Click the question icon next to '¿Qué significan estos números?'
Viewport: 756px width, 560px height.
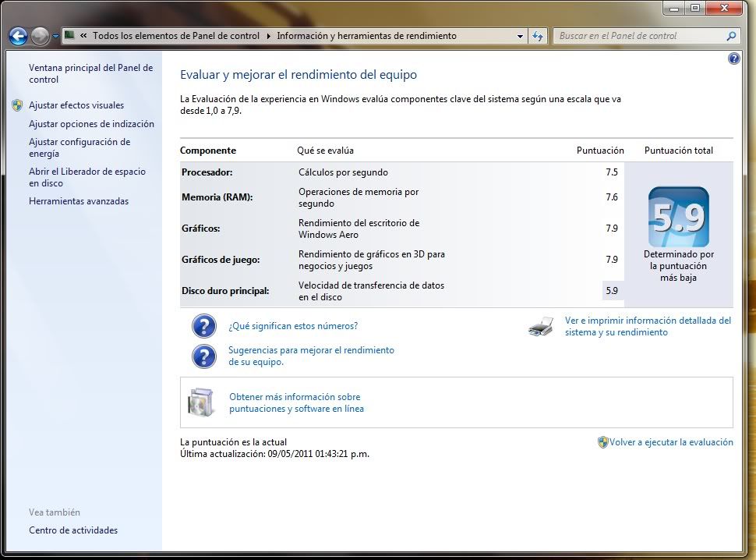point(204,326)
